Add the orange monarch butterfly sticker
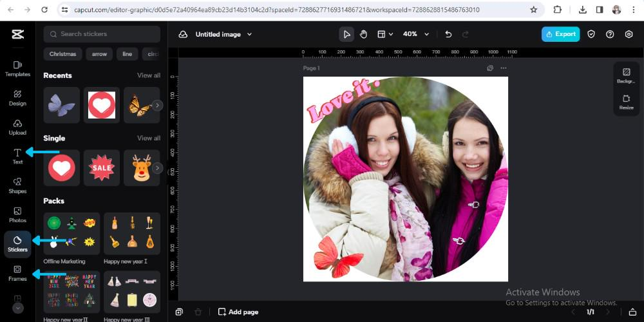The height and width of the screenshot is (322, 644). point(140,105)
